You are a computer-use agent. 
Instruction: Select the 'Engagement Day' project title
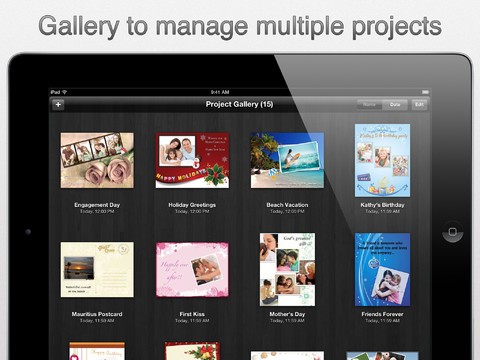97,205
